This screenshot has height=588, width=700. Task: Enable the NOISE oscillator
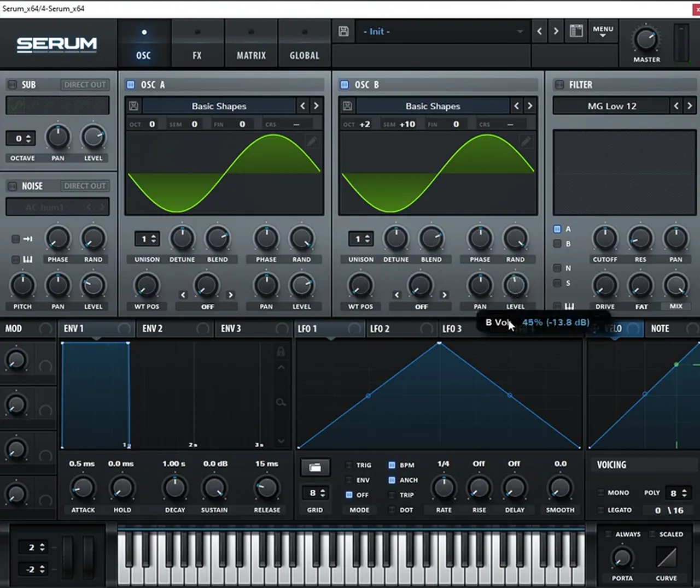pos(11,186)
